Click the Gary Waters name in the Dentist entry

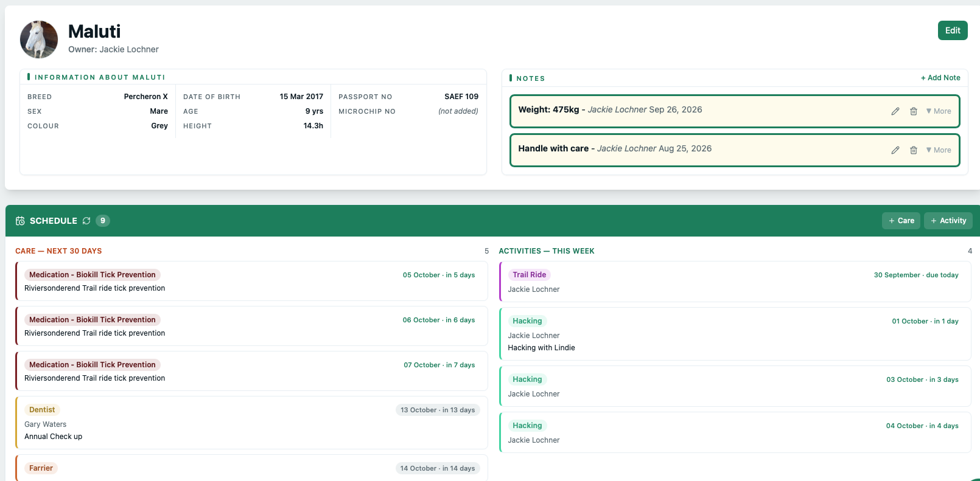46,424
